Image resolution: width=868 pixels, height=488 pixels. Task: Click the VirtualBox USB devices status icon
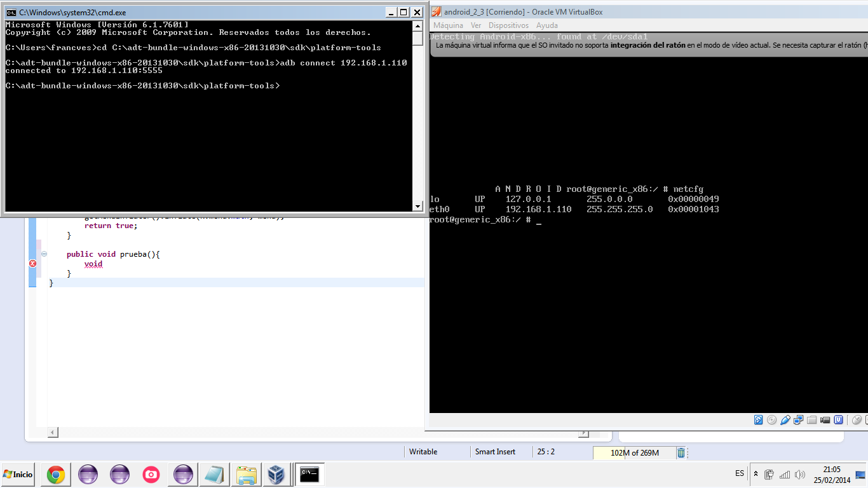785,420
